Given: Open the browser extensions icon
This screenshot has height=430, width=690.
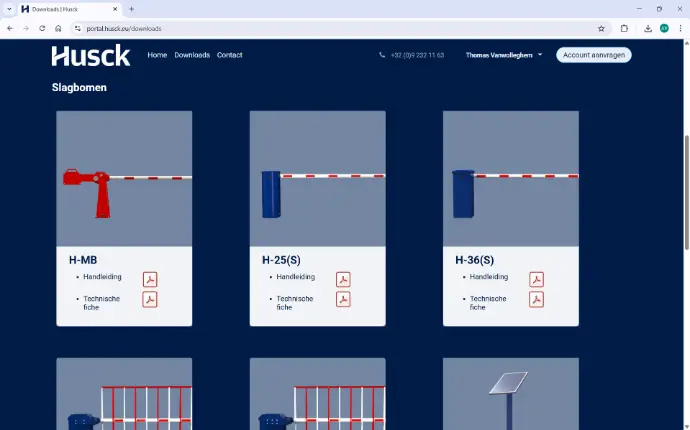Looking at the screenshot, I should tap(625, 28).
